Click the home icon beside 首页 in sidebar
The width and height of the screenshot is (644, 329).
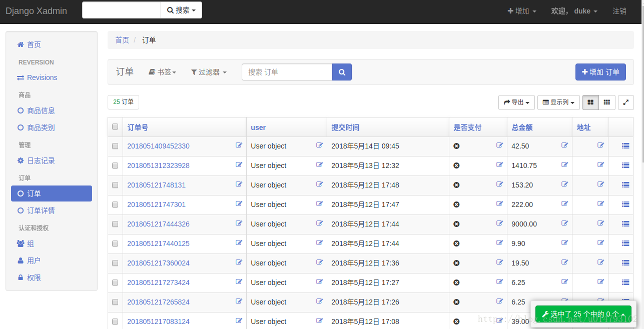coord(20,44)
